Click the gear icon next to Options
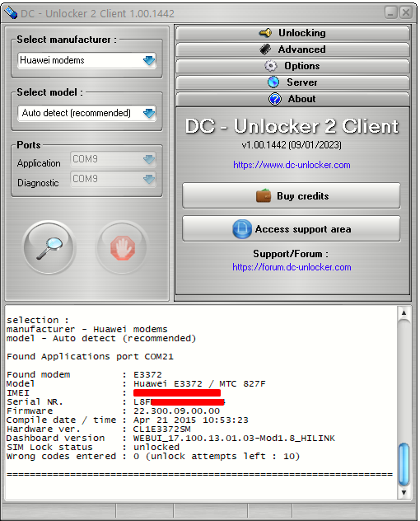This screenshot has width=420, height=521. point(271,66)
